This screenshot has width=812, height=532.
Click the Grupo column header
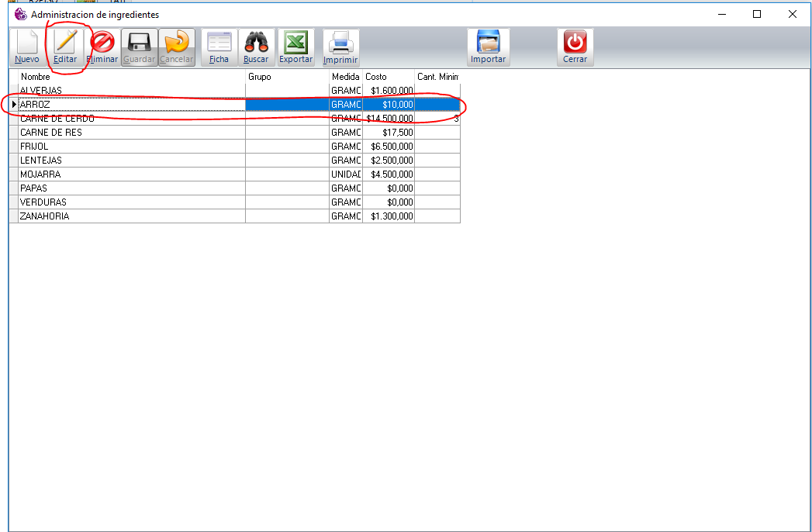(x=287, y=77)
